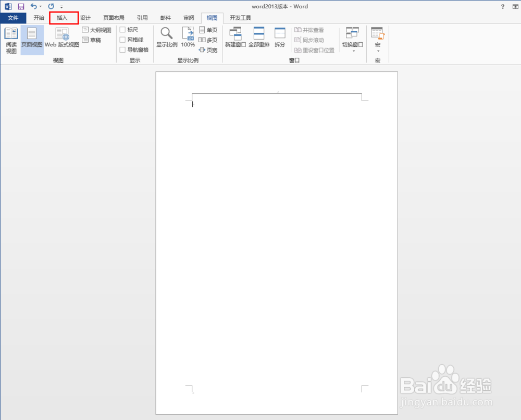521x420 pixels.
Task: Select 页面视图 Print Layout view
Action: coord(32,40)
